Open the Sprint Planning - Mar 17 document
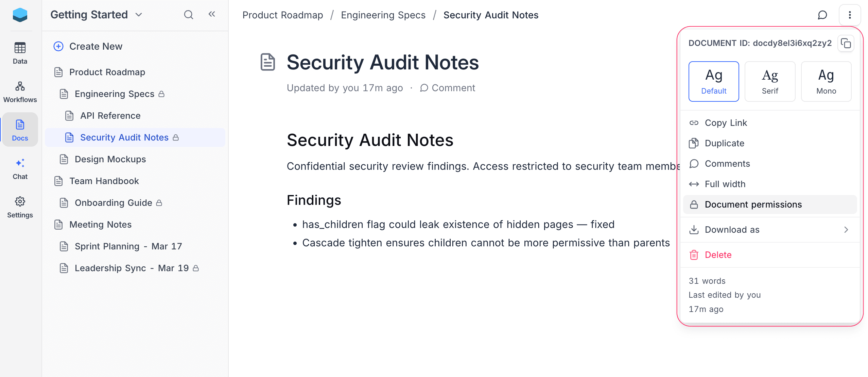 128,246
